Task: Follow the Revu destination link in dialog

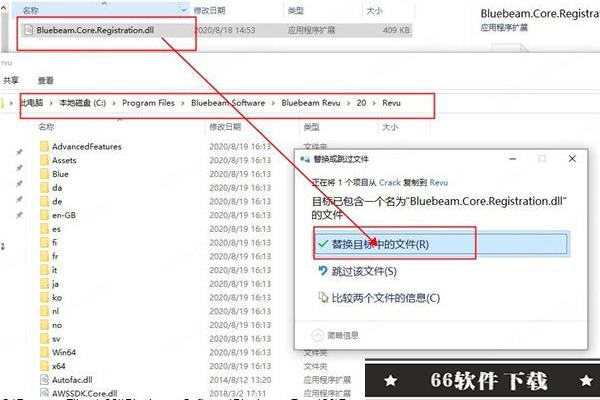Action: [439, 183]
